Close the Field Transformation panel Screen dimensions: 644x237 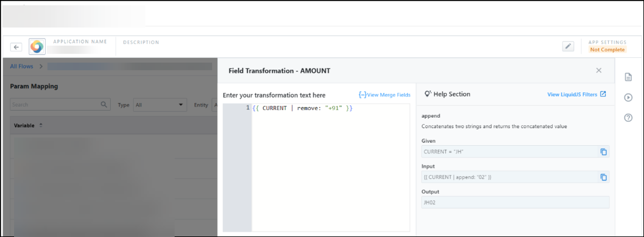click(599, 71)
